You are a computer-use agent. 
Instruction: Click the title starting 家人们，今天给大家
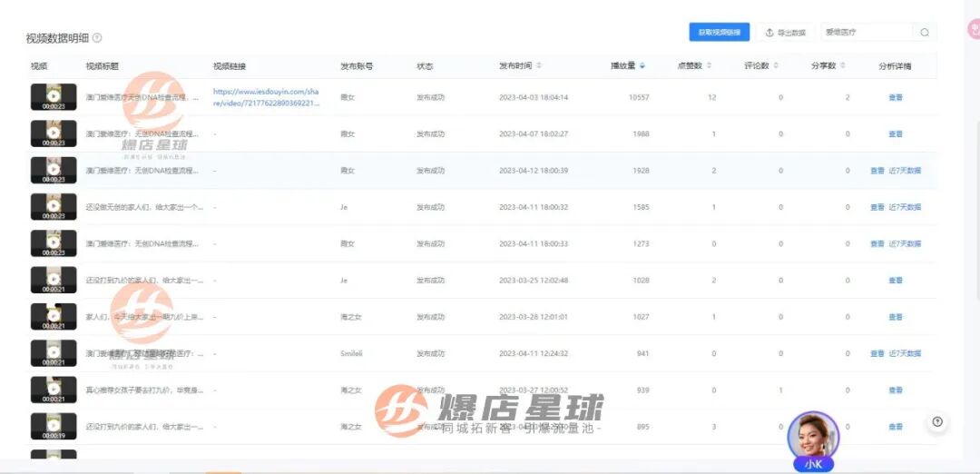point(144,317)
